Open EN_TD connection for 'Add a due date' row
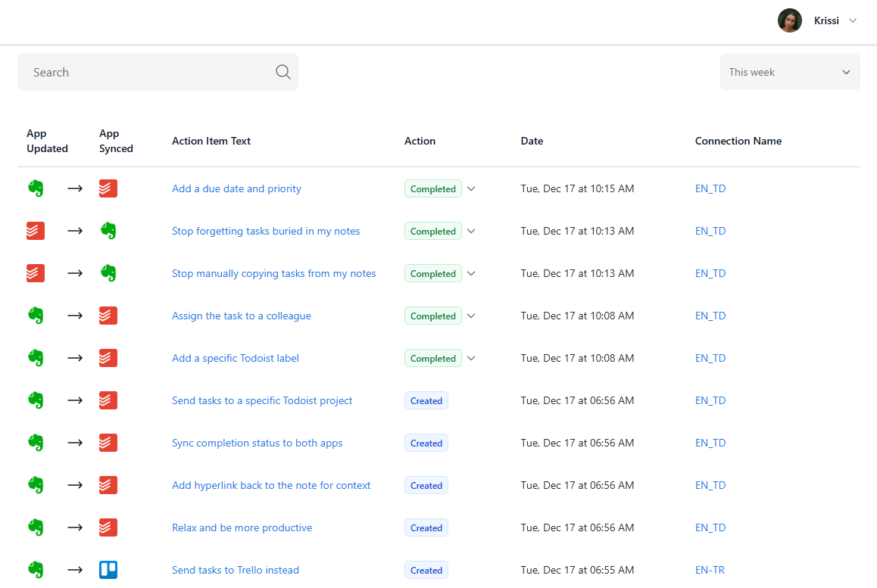 point(710,189)
